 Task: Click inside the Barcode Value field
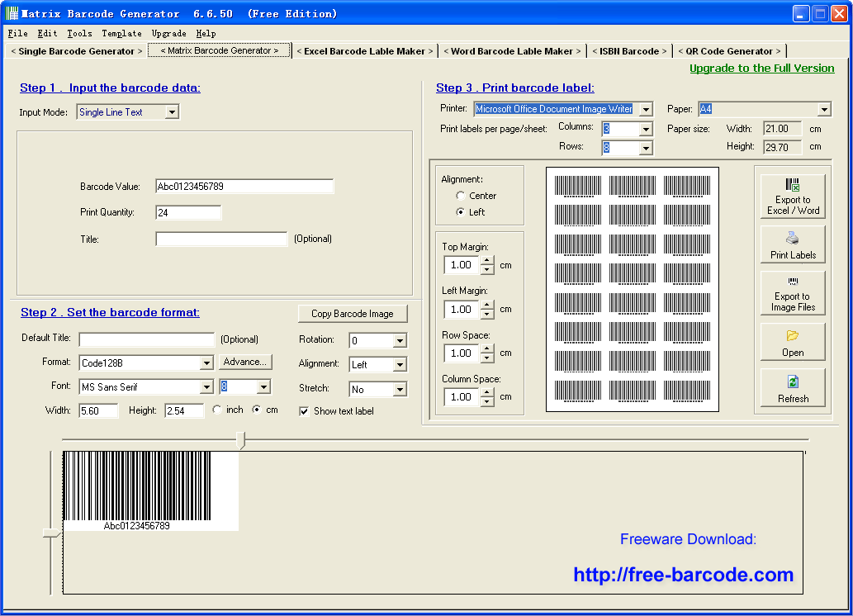(244, 186)
